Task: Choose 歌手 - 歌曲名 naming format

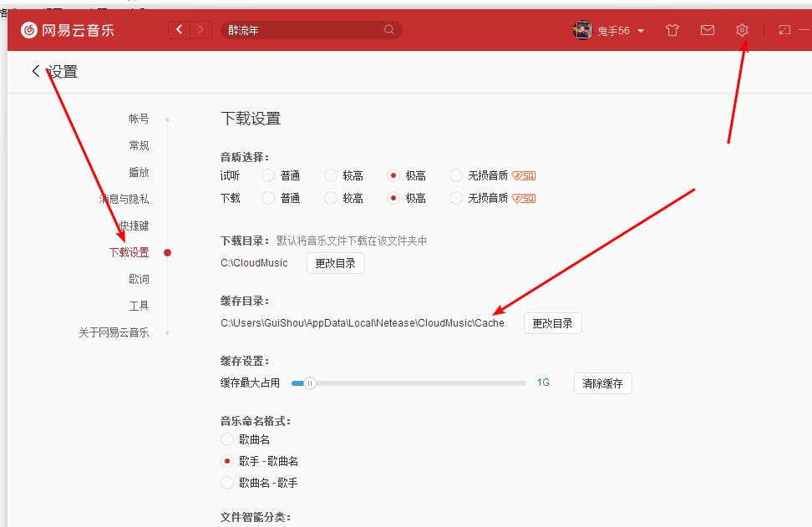Action: tap(227, 461)
